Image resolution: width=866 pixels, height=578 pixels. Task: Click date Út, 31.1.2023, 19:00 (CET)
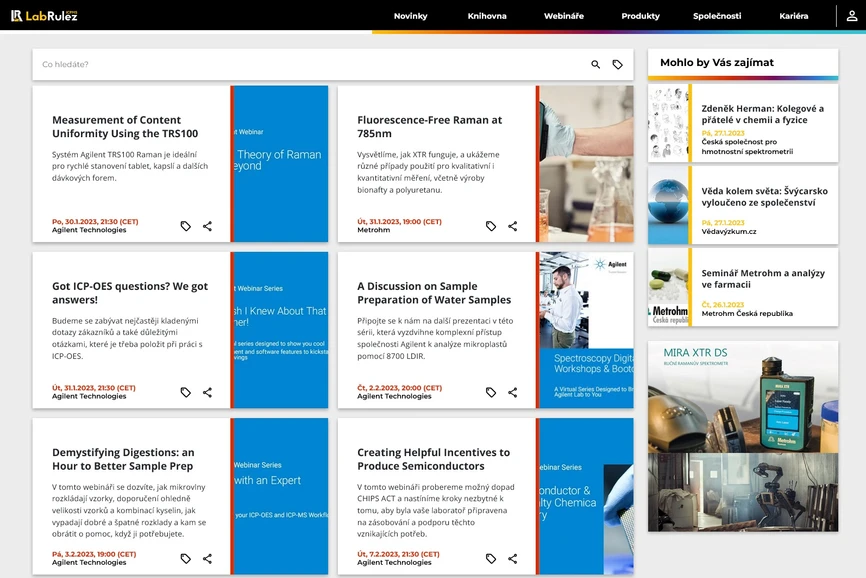399,221
